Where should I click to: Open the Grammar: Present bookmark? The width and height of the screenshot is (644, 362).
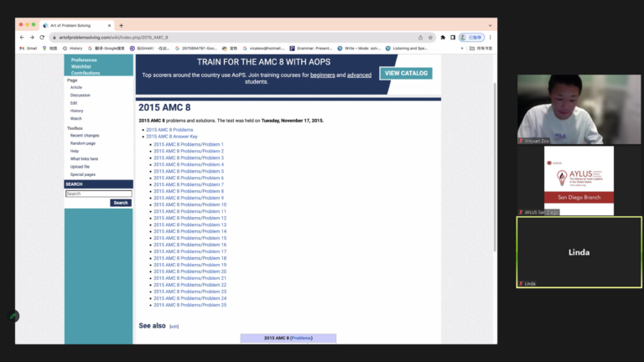pos(311,49)
